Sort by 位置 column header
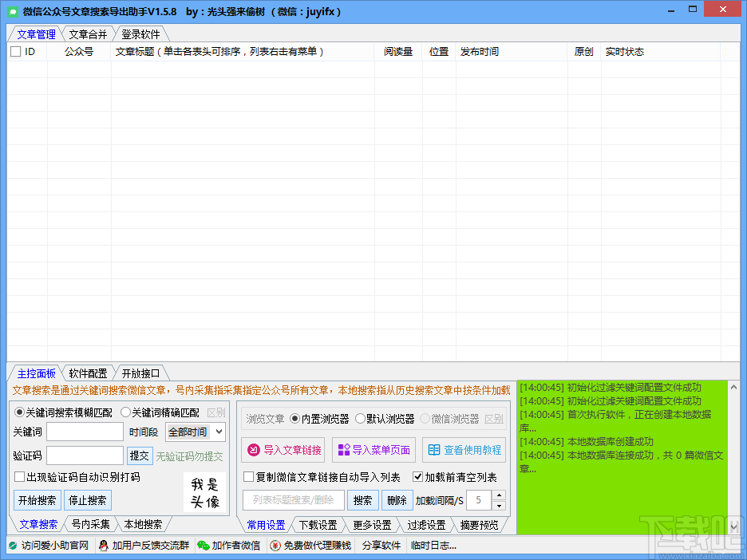Image resolution: width=747 pixels, height=560 pixels. tap(439, 52)
